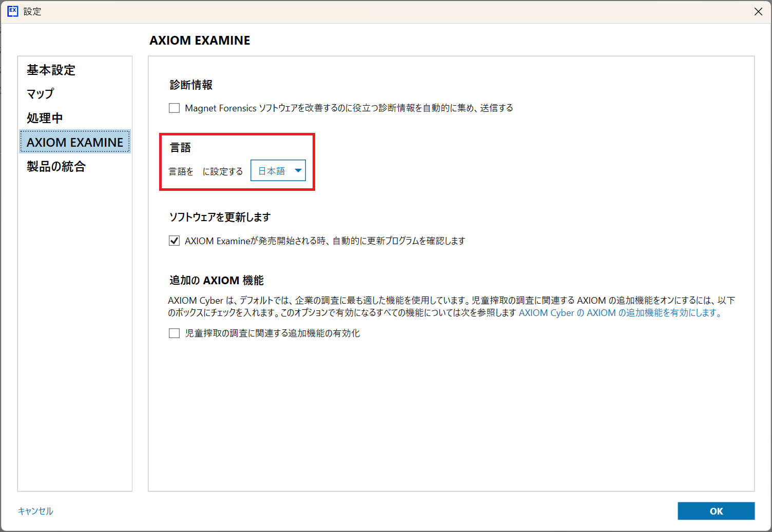Image resolution: width=772 pixels, height=532 pixels.
Task: Enable sending diagnostic info to Magnet Forensics
Action: (175, 108)
